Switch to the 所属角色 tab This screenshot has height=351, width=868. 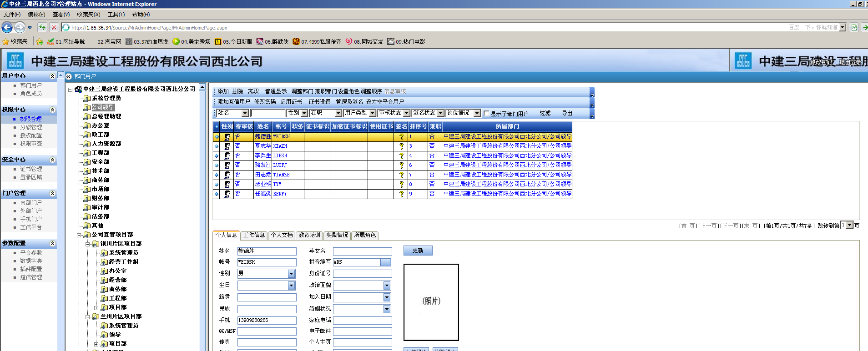(365, 235)
